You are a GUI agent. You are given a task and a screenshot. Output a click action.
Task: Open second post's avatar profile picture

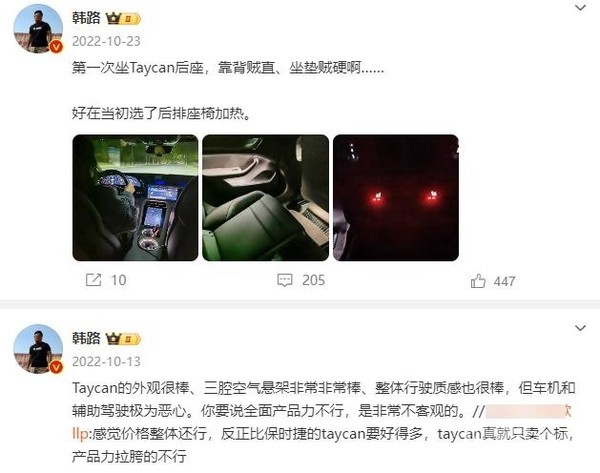coord(38,349)
